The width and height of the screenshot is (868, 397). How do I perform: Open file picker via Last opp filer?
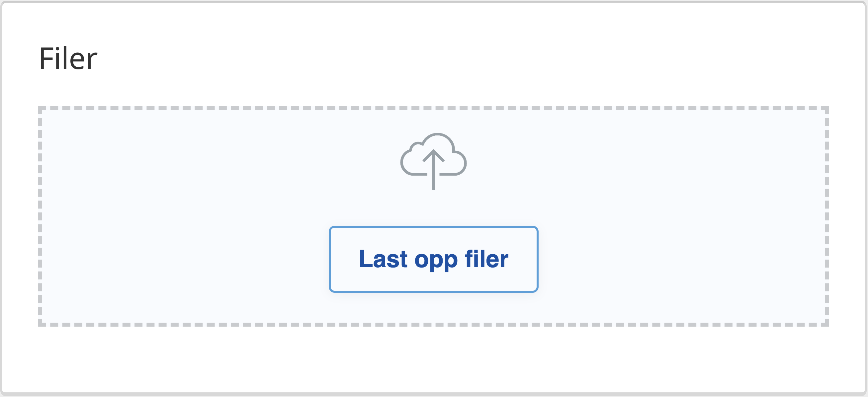pyautogui.click(x=433, y=259)
